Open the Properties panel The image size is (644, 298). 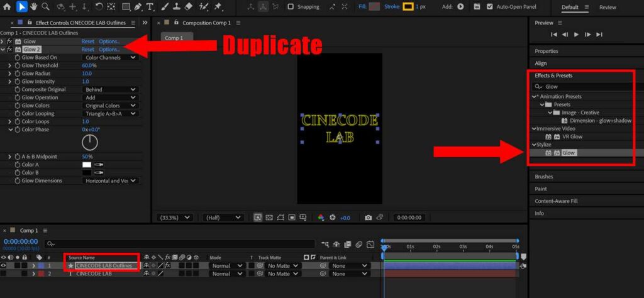point(547,52)
